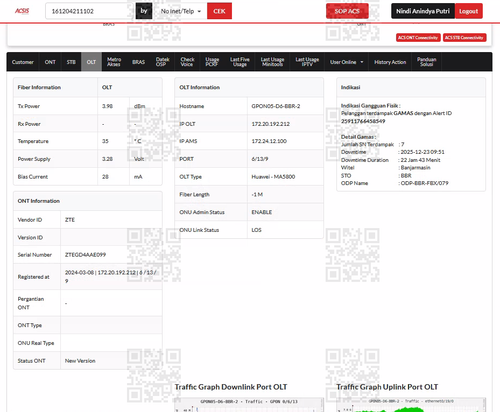Image resolution: width=500 pixels, height=412 pixels.
Task: Select the OLT tab
Action: tap(91, 62)
